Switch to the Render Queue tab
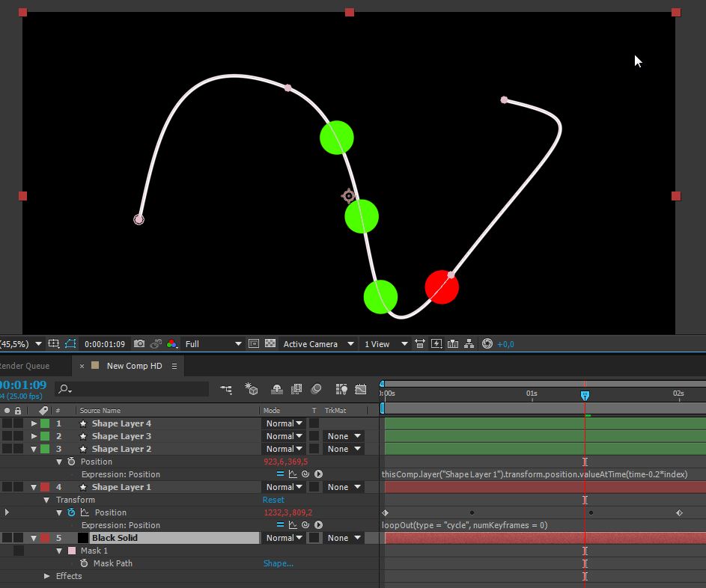 25,366
